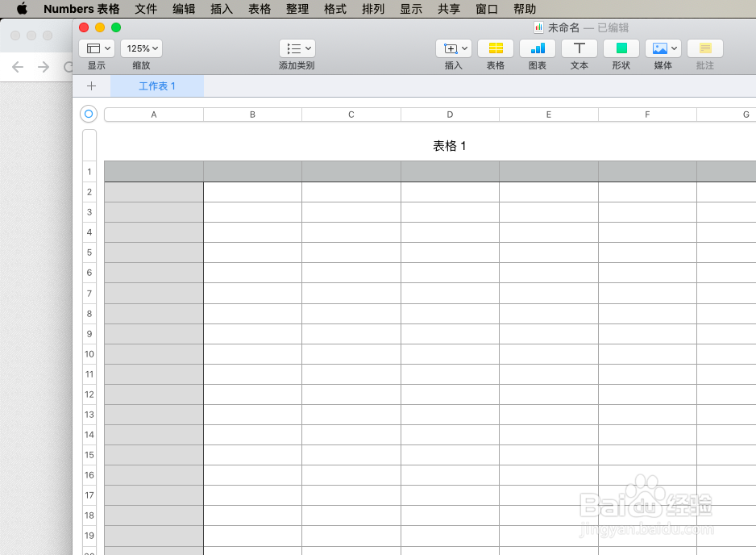
Task: Open the 添加类别 category dropdown
Action: (297, 48)
